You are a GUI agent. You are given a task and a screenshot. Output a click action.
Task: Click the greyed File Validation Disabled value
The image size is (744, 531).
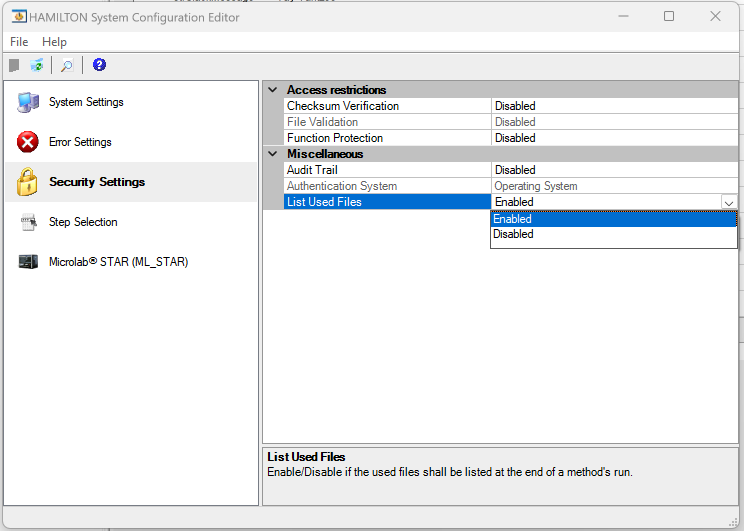click(x=515, y=122)
